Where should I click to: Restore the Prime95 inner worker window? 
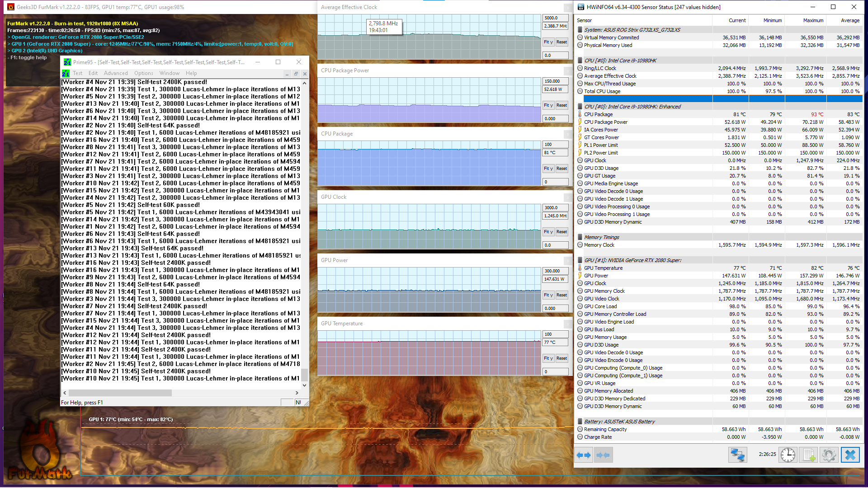point(296,74)
